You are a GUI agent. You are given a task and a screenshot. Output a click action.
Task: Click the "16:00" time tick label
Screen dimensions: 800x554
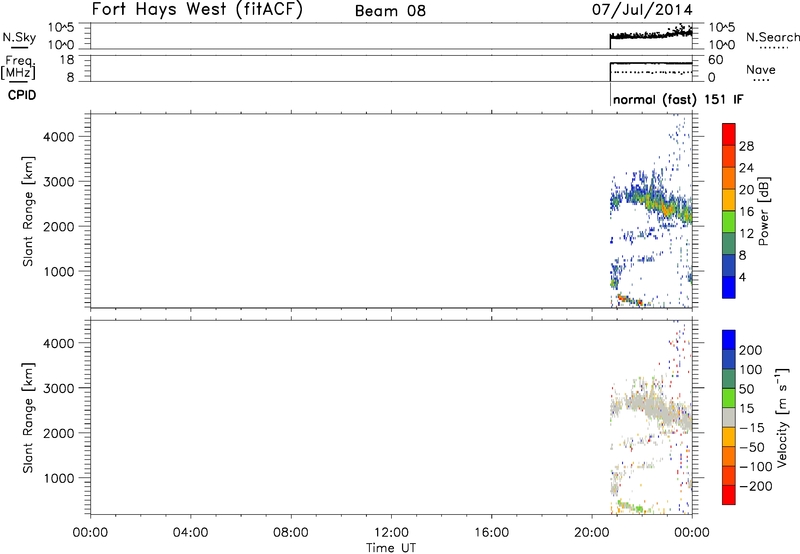point(491,533)
